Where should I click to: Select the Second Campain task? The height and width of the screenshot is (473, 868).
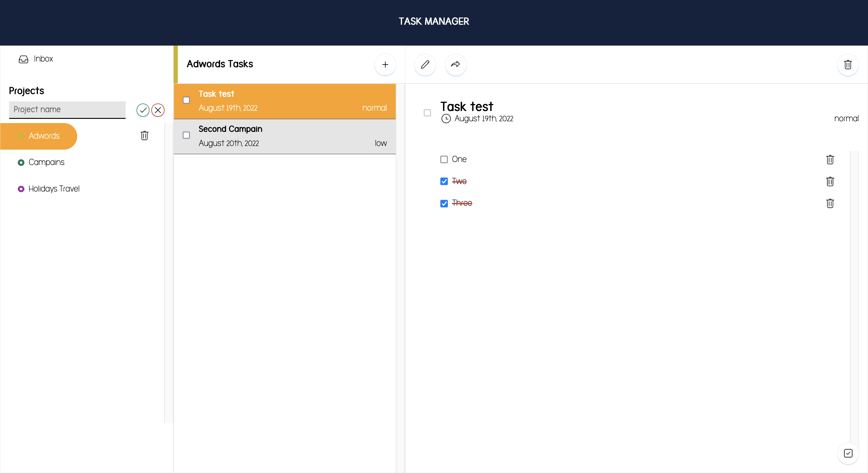click(x=285, y=136)
